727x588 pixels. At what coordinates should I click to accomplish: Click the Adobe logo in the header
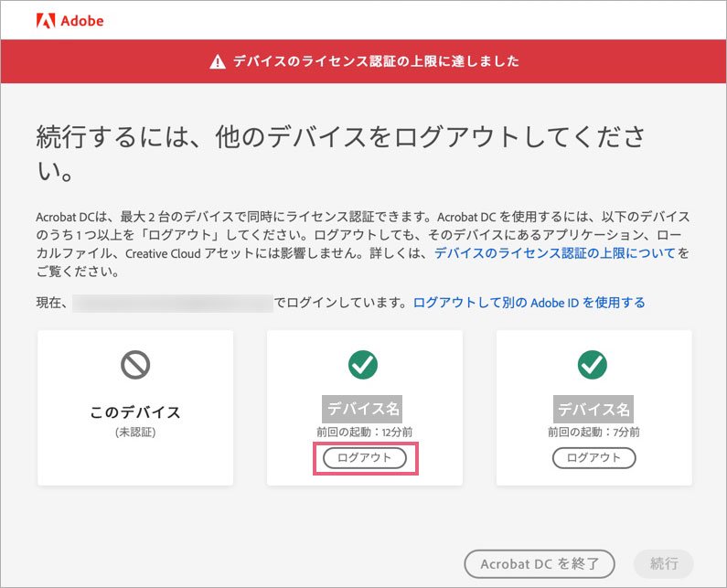(70, 21)
